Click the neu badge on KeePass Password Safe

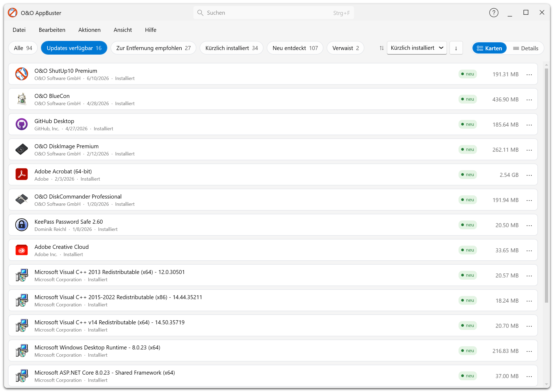point(468,225)
